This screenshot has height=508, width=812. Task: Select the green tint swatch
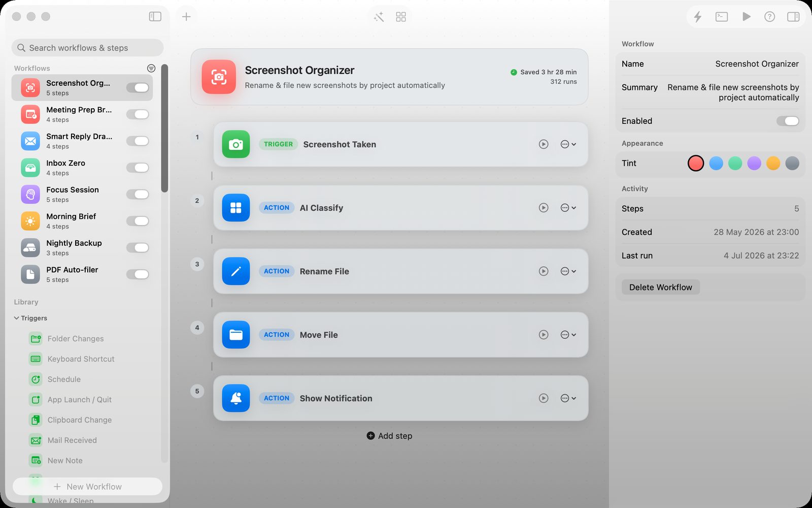[735, 163]
